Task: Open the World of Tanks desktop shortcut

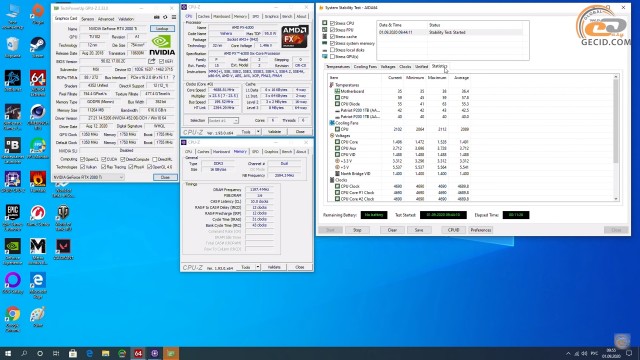Action: pyautogui.click(x=63, y=218)
